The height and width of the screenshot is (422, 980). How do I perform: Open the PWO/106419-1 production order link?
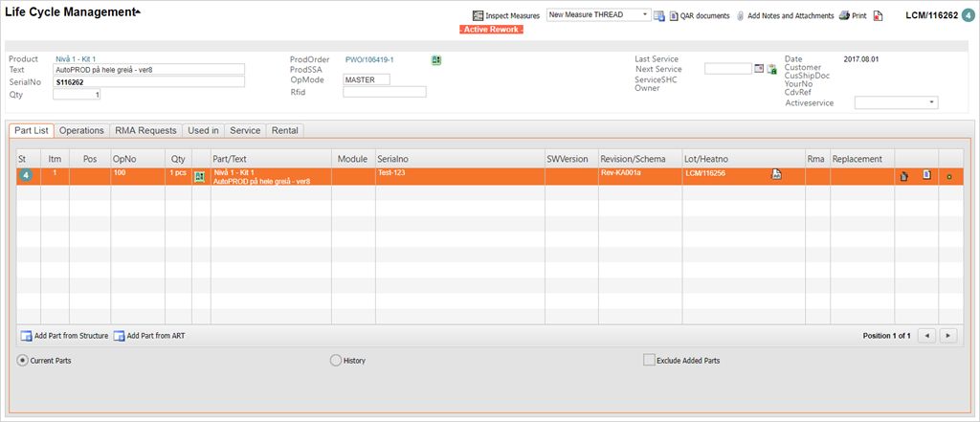click(369, 59)
